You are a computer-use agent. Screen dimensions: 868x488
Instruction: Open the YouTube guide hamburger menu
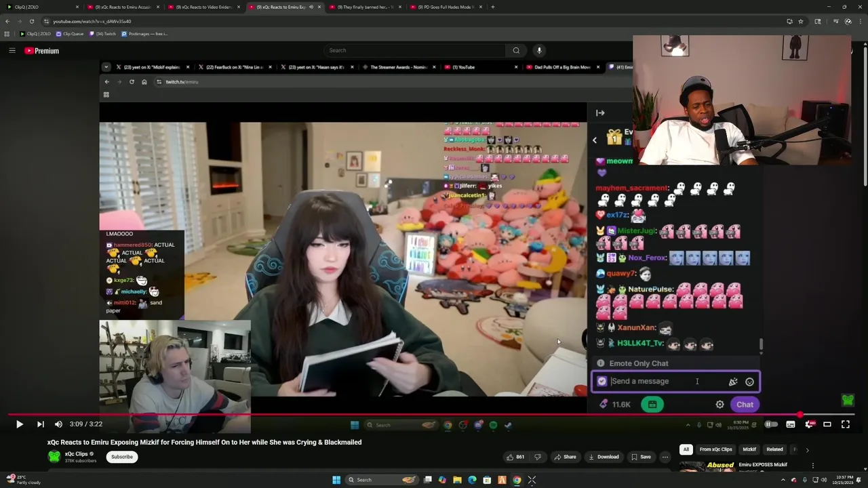click(x=12, y=51)
